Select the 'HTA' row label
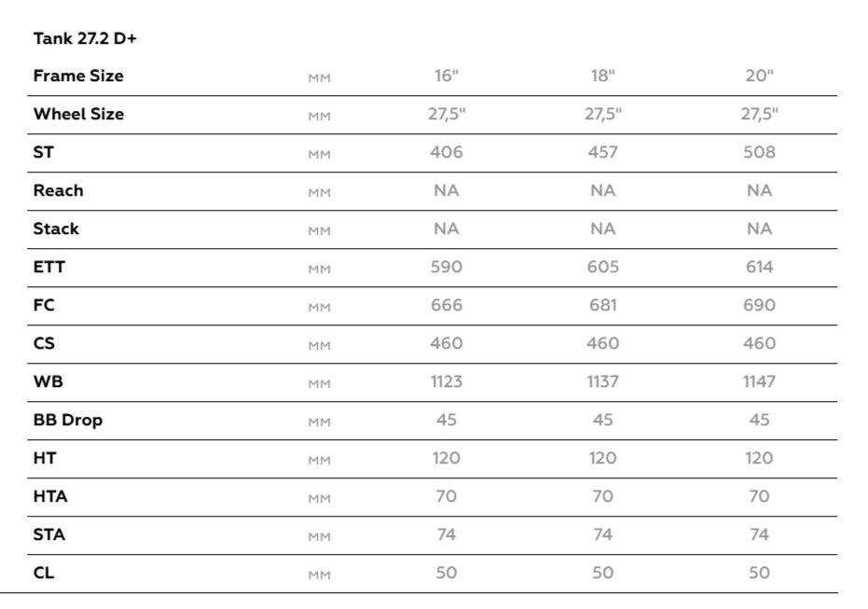The width and height of the screenshot is (868, 609). coord(50,496)
